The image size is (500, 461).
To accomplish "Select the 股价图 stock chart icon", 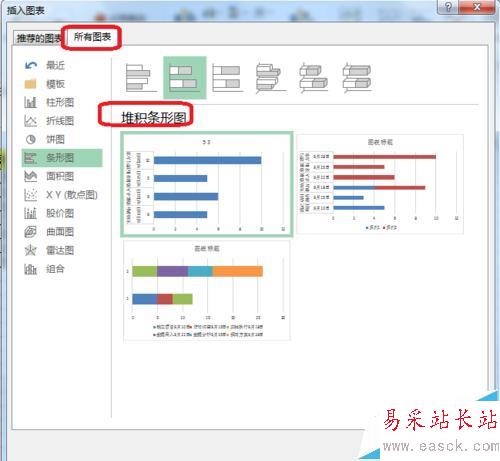I will (x=31, y=213).
